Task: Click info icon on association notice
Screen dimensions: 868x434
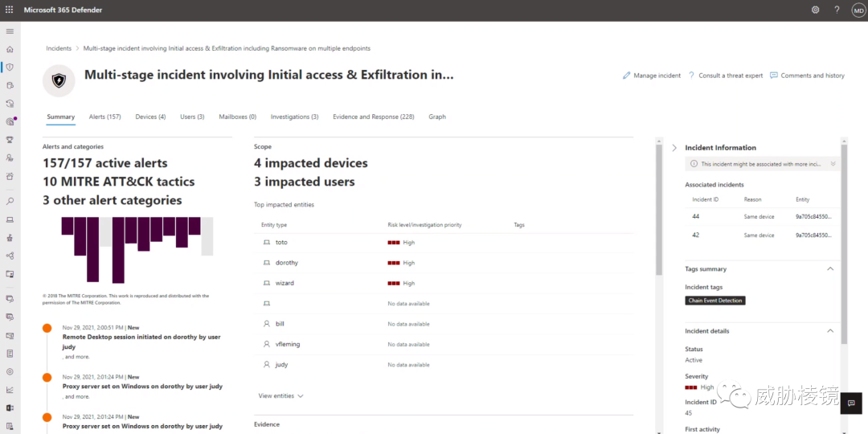Action: tap(694, 164)
